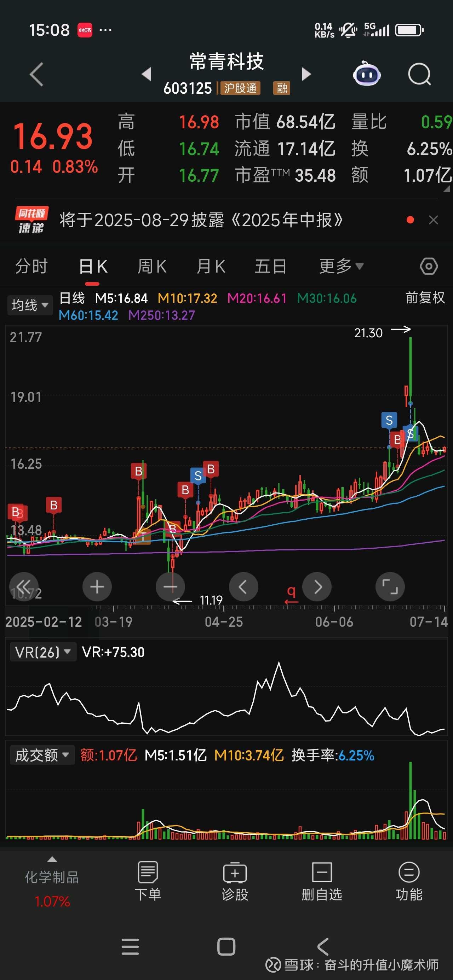Tap the red q marker on date axis
Viewport: 453px width, 980px height.
click(x=291, y=595)
